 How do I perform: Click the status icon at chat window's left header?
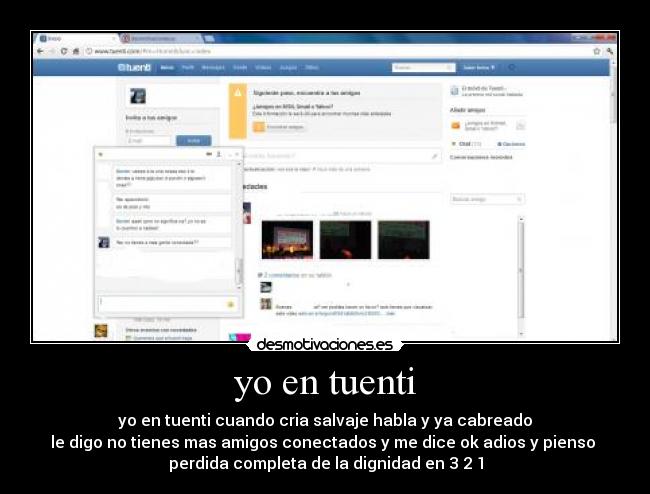pyautogui.click(x=101, y=155)
